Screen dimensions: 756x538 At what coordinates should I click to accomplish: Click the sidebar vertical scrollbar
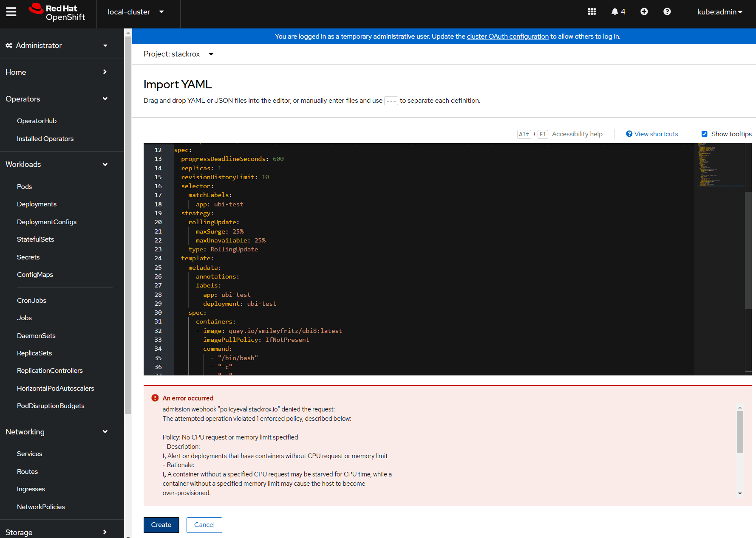[128, 225]
